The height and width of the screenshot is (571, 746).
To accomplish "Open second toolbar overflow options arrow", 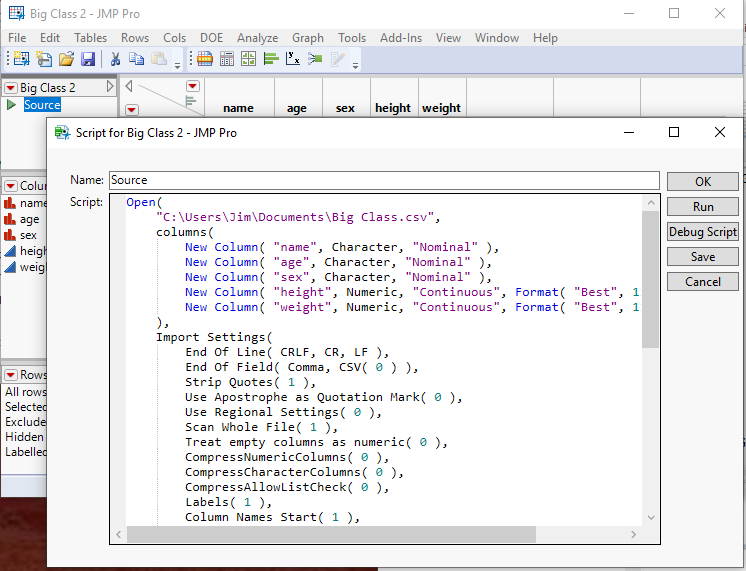I will [355, 66].
